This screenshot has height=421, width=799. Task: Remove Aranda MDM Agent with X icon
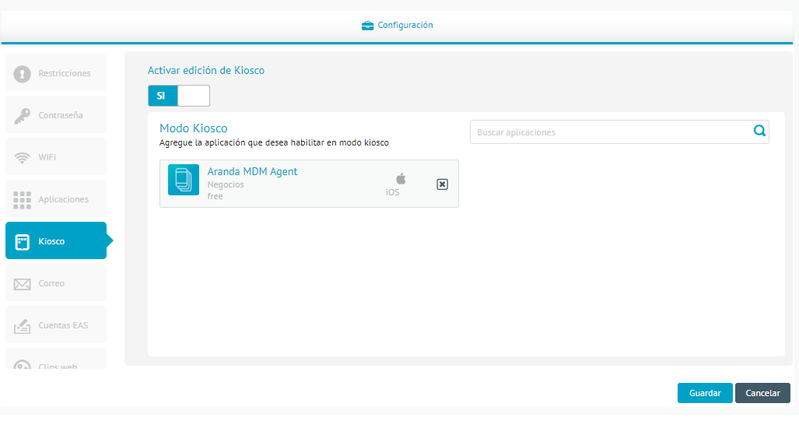coord(442,184)
